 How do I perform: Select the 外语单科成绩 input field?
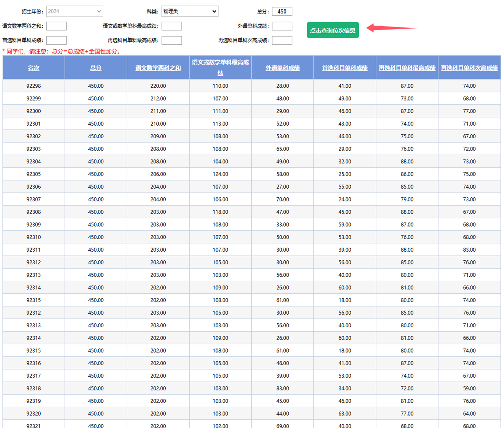pyautogui.click(x=282, y=26)
